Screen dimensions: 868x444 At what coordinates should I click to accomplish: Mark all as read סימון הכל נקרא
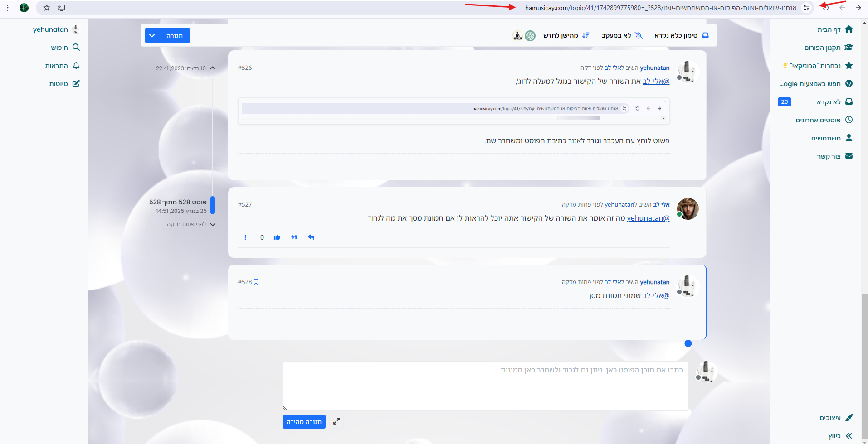tap(682, 35)
